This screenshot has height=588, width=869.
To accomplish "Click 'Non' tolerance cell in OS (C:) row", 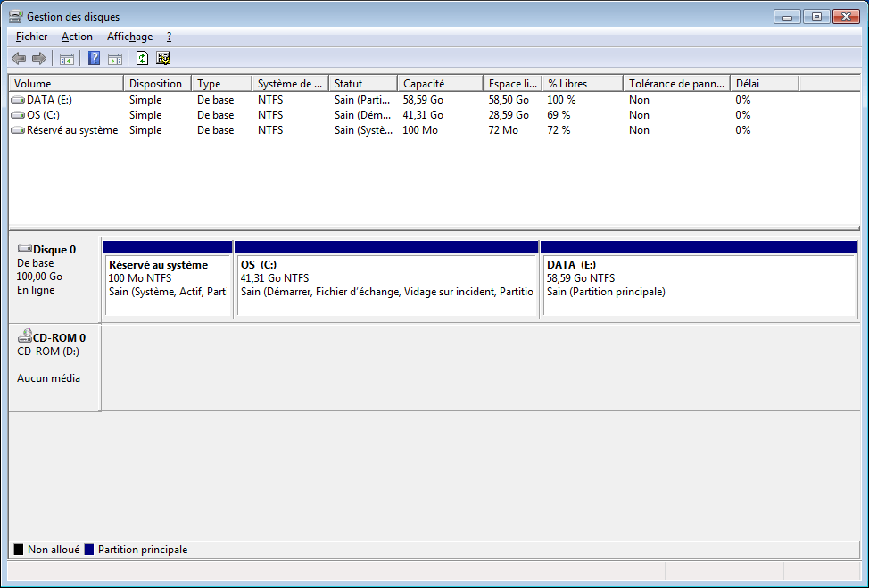I will coord(639,115).
